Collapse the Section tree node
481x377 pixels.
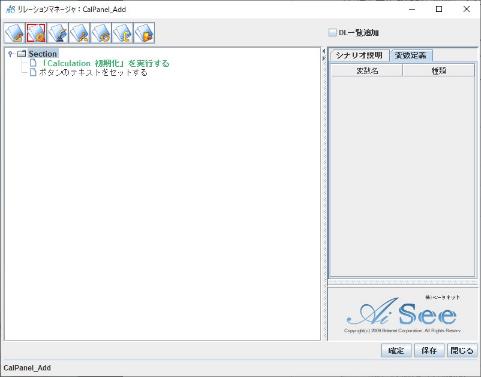(x=10, y=54)
